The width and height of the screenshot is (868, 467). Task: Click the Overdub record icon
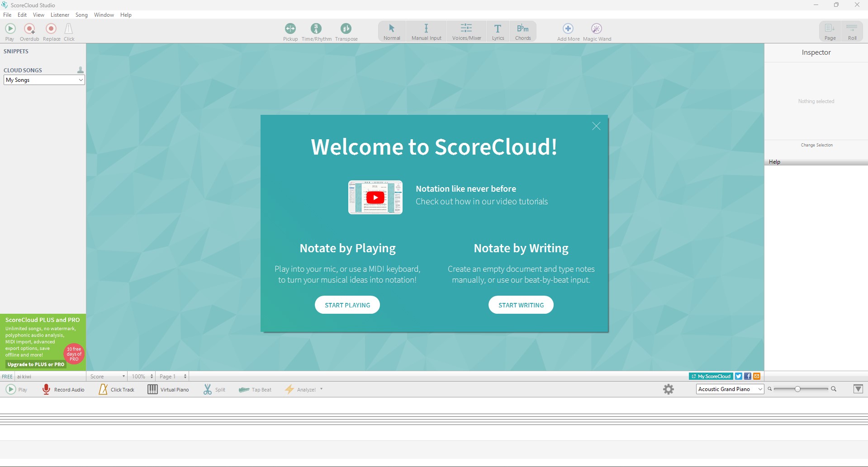pyautogui.click(x=29, y=29)
